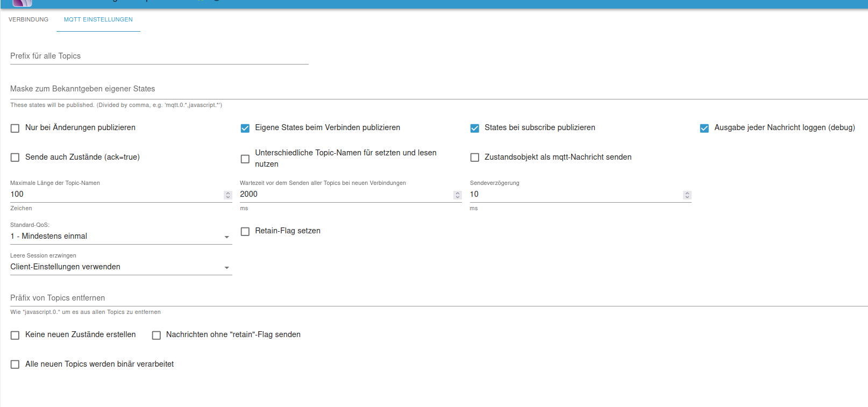Viewport: 868px width, 407px height.
Task: Enable Unterschiedliche Topic-Namen für setzten und lesen
Action: (245, 159)
